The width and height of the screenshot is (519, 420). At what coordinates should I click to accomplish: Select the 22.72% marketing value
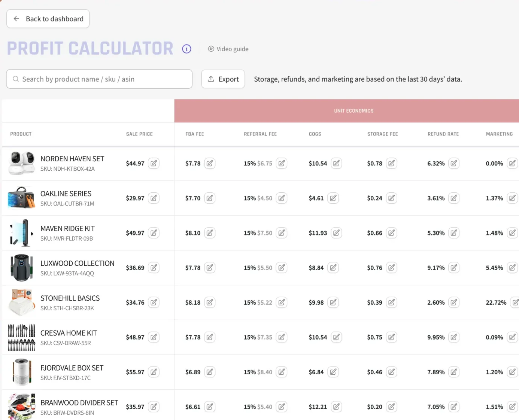(496, 302)
